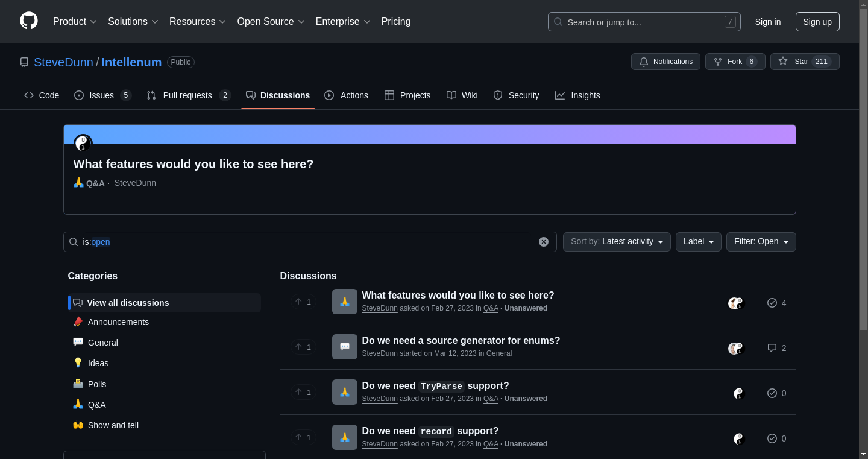Open the Open Source dropdown menu
868x459 pixels.
pyautogui.click(x=271, y=22)
